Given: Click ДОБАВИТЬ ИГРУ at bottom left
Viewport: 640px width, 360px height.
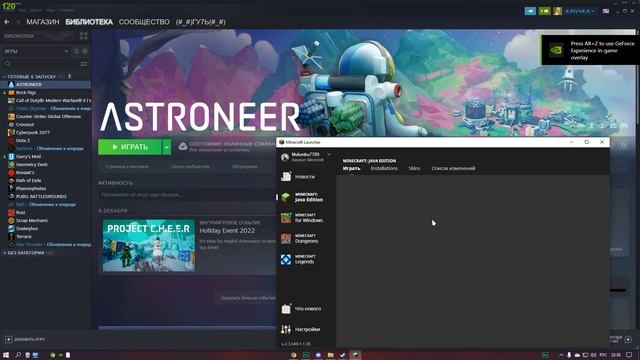Looking at the screenshot, I should (x=25, y=340).
